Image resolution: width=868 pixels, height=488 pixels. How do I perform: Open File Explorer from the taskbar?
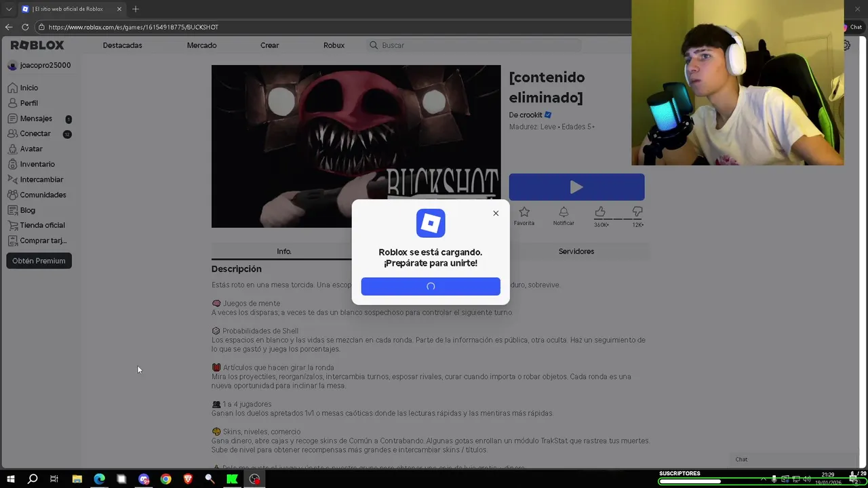pyautogui.click(x=77, y=479)
